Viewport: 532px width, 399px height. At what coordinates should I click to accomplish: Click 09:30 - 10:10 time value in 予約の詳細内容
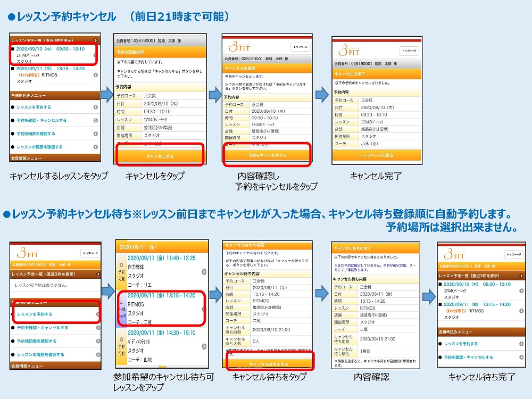157,112
